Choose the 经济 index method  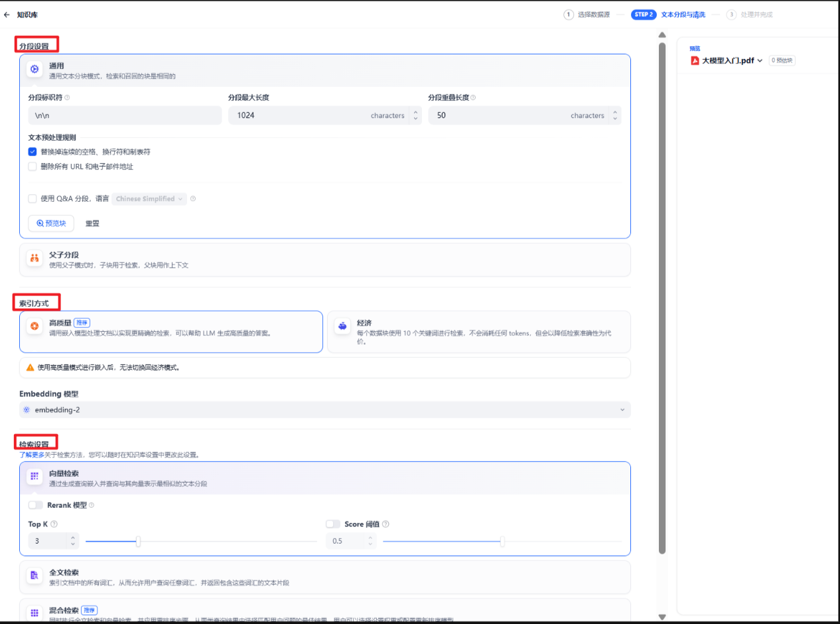[479, 331]
